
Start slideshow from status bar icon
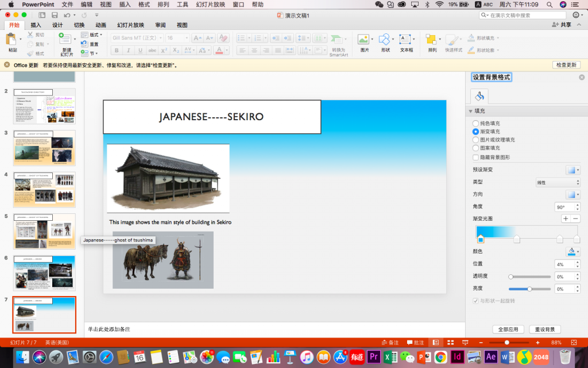465,343
